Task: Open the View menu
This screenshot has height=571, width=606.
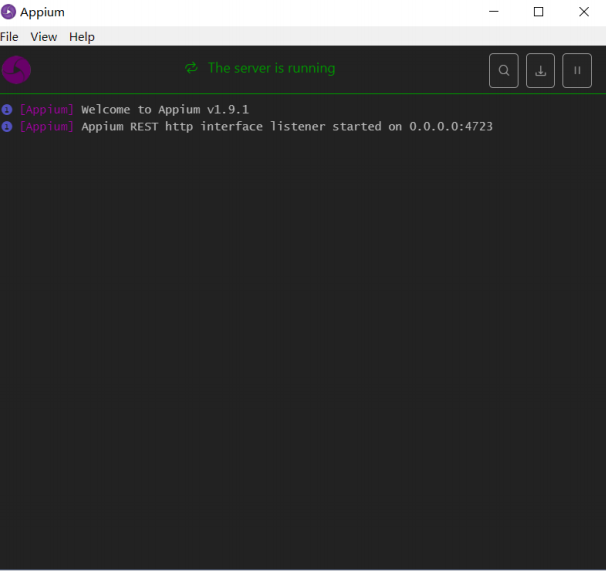Action: click(44, 37)
